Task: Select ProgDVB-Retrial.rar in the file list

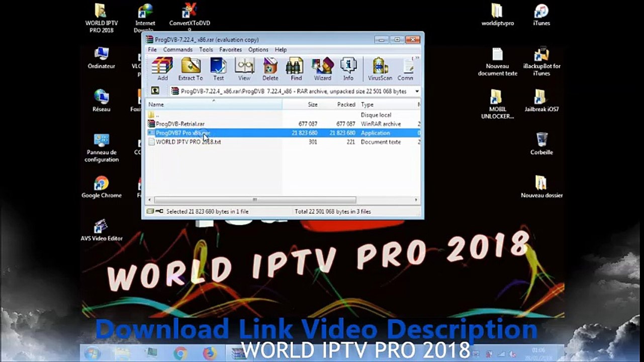Action: [284, 124]
